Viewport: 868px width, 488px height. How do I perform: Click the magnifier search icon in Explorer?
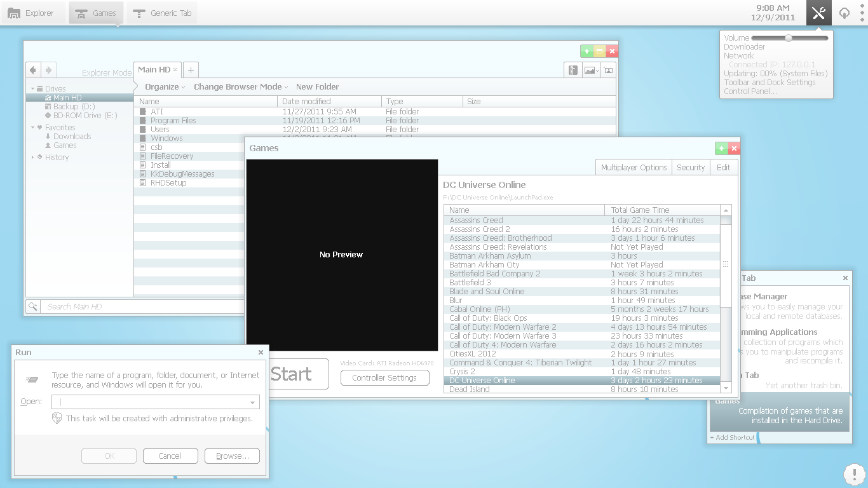click(x=33, y=306)
